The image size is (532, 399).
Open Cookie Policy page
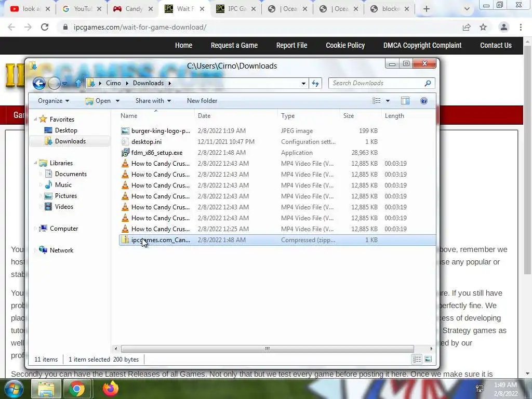(x=345, y=46)
